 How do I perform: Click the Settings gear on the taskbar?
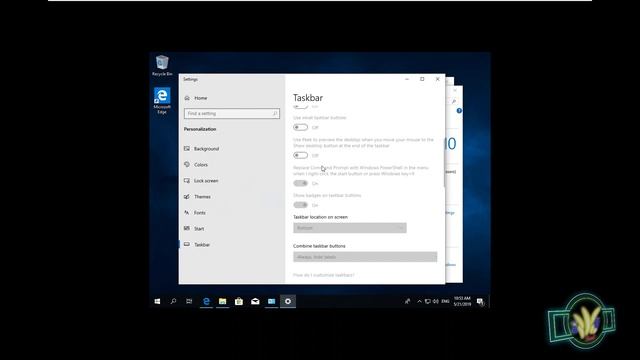[x=288, y=301]
